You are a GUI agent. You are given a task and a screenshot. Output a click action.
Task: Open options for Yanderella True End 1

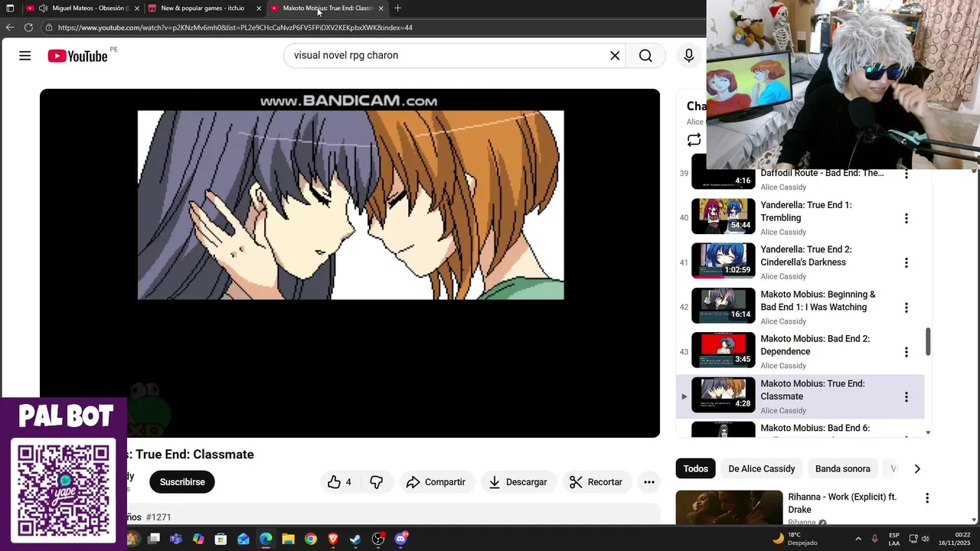(x=906, y=218)
